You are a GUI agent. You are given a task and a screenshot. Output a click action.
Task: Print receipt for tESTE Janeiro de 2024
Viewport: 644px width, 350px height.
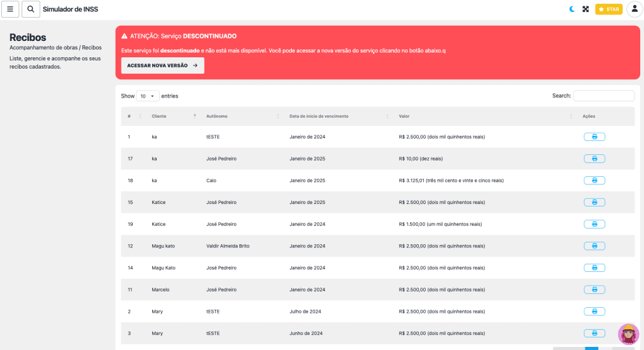pyautogui.click(x=594, y=137)
